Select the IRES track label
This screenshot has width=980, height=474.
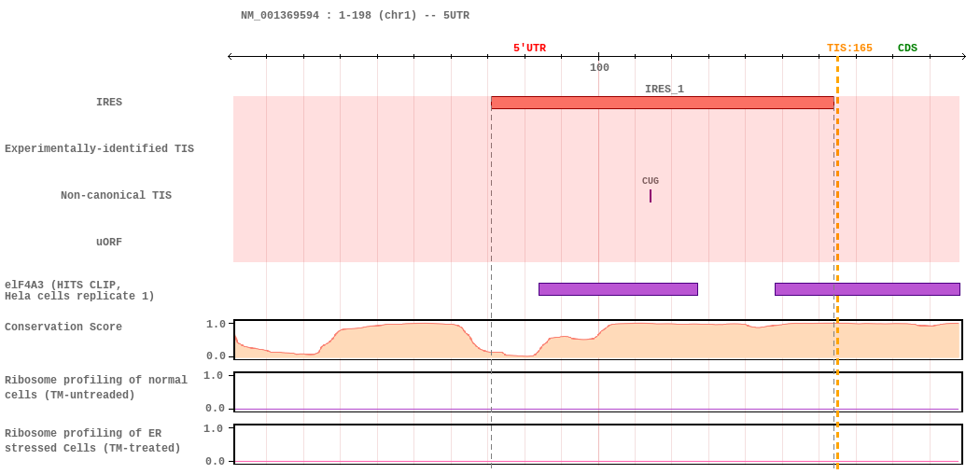(x=109, y=103)
